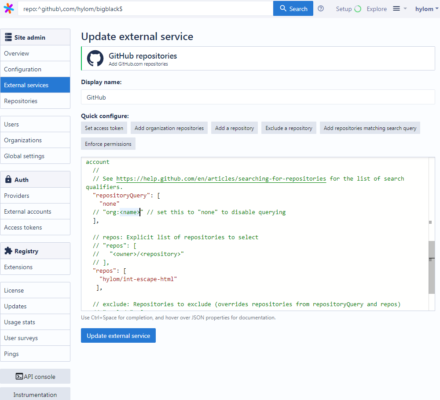Click Set access token quick configure
Screen dimensions: 440x400
(x=104, y=128)
